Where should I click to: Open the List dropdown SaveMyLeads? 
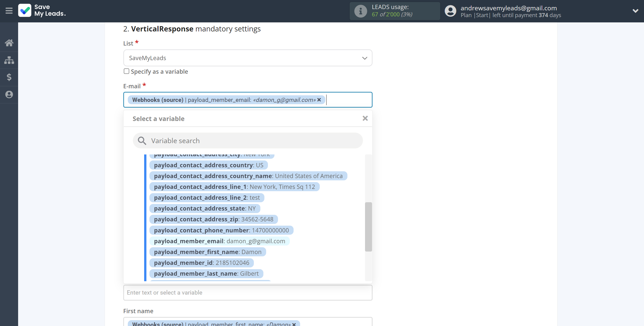(x=248, y=58)
